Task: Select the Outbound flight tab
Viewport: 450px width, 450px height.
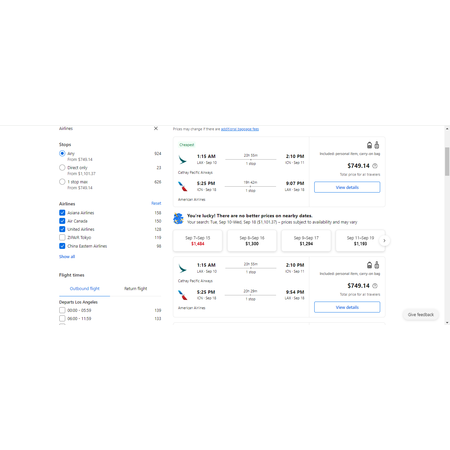Action: click(x=85, y=289)
